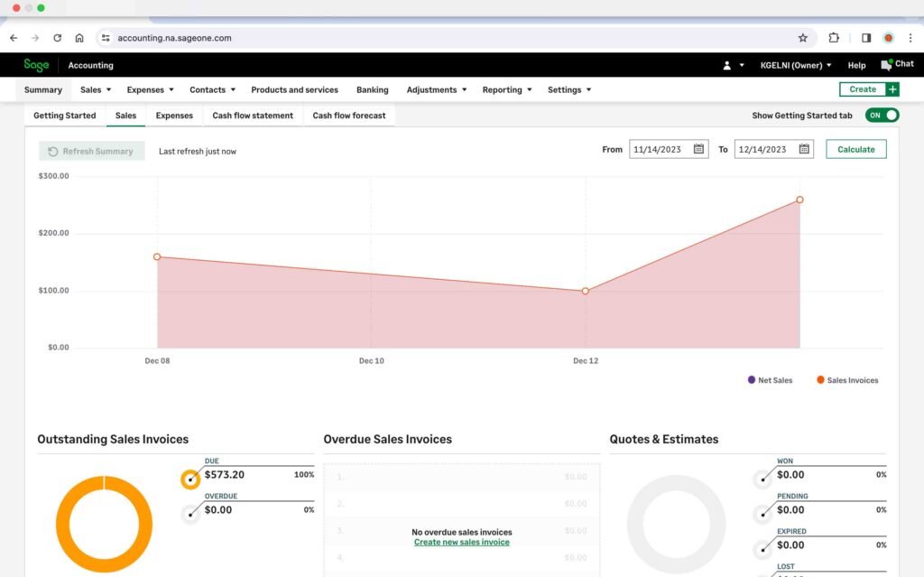
Task: Open the To date calendar picker
Action: 802,149
